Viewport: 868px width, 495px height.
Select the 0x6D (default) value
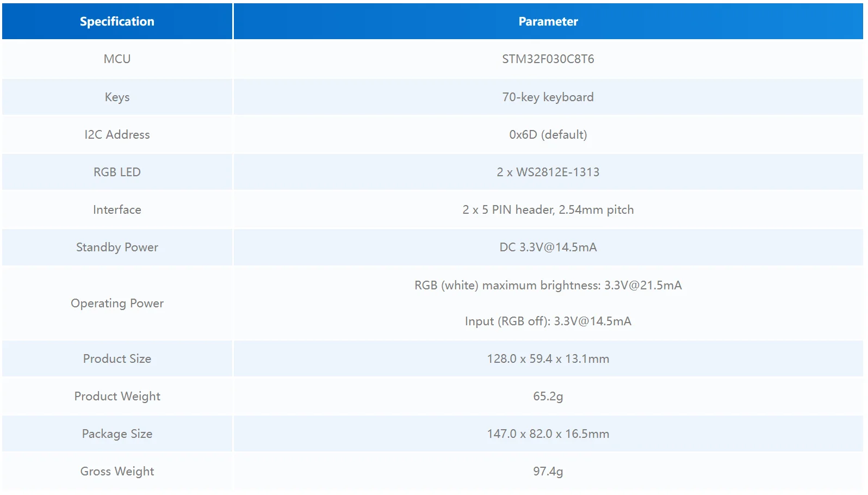pos(548,134)
